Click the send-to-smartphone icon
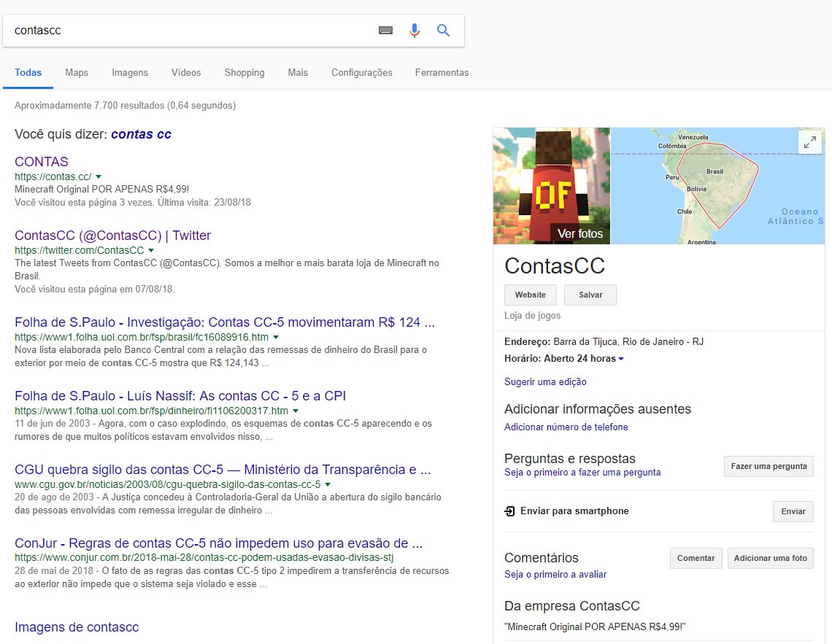832x644 pixels. click(x=509, y=511)
